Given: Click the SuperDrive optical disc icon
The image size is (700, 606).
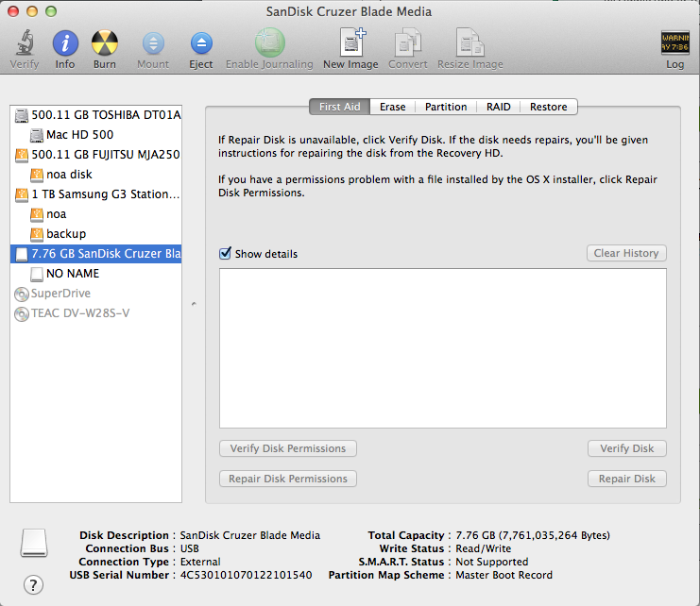Looking at the screenshot, I should point(22,294).
